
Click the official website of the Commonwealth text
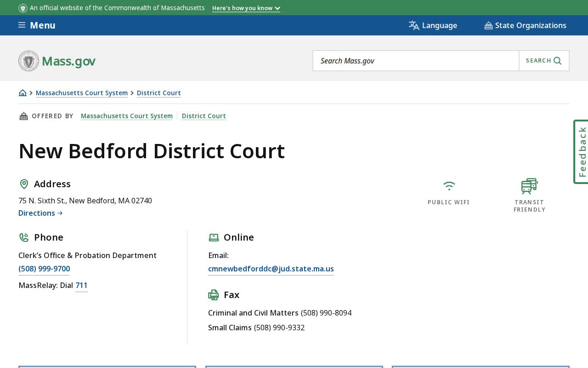point(117,8)
